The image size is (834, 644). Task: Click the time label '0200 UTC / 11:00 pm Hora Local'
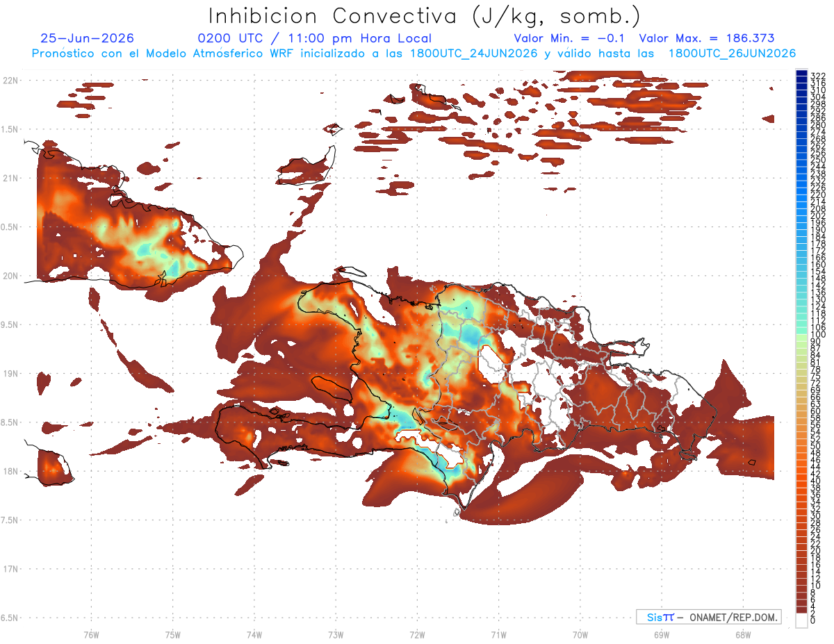pos(315,39)
